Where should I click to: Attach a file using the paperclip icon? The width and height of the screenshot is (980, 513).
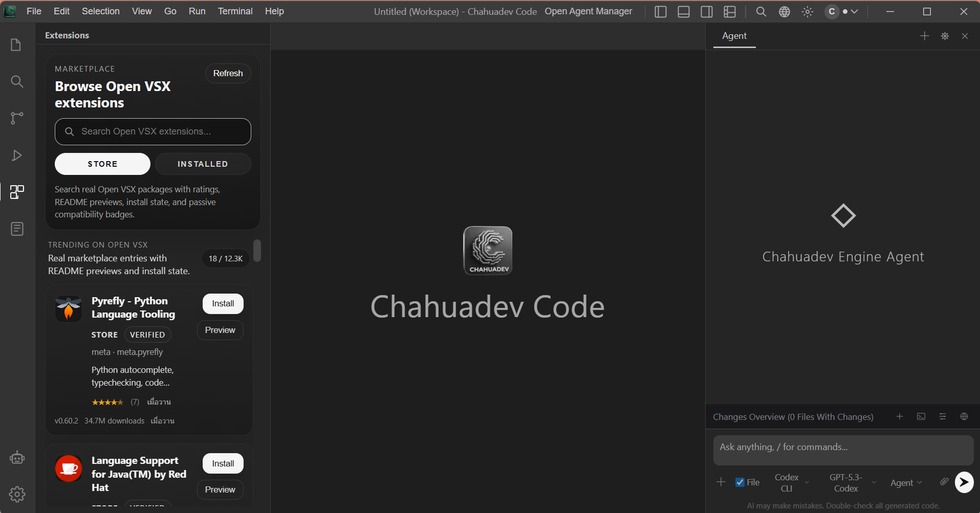click(944, 481)
